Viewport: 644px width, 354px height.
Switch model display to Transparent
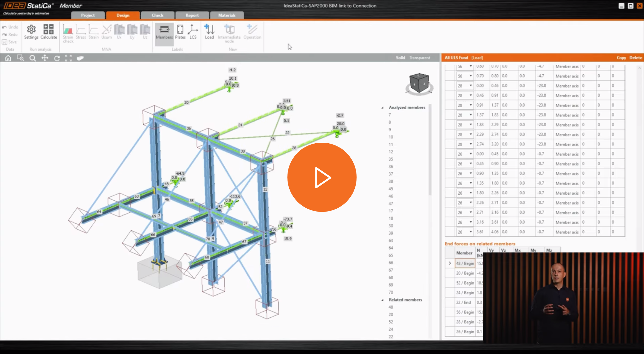(420, 58)
